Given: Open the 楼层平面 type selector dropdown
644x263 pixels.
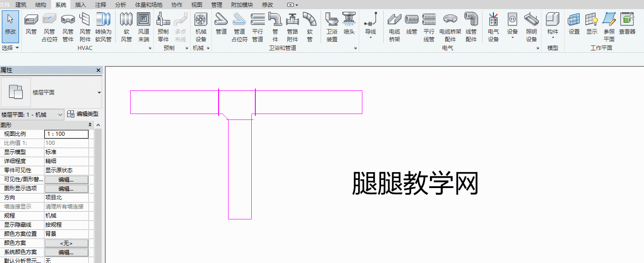Looking at the screenshot, I should [99, 92].
